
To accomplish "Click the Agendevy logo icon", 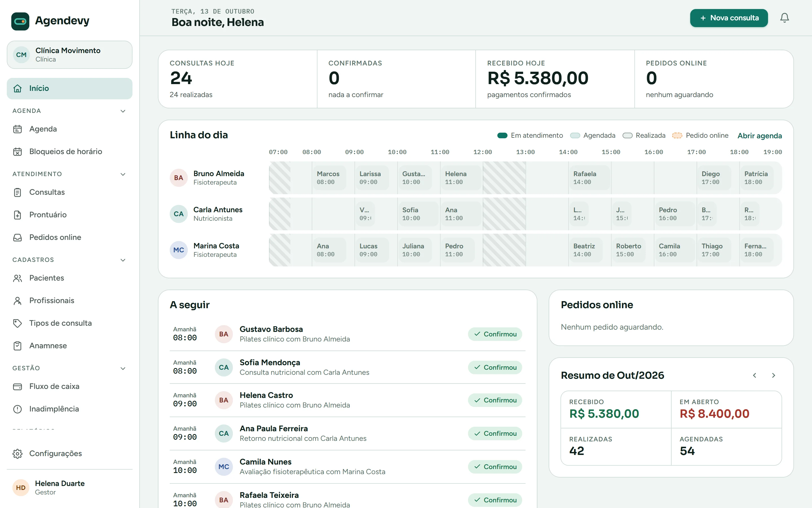I will 20,21.
